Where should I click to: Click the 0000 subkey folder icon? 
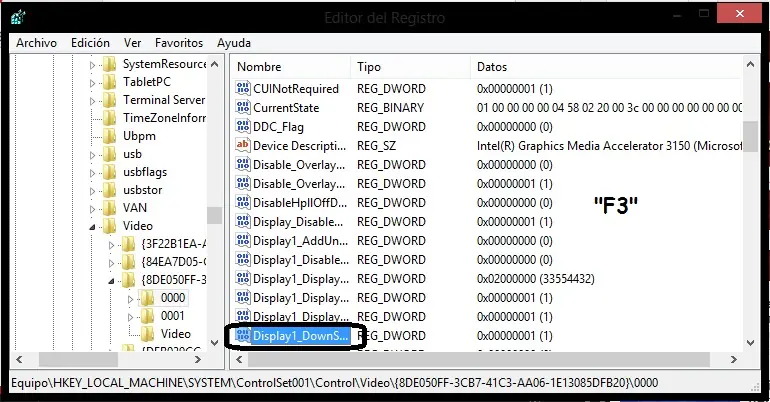(x=147, y=298)
